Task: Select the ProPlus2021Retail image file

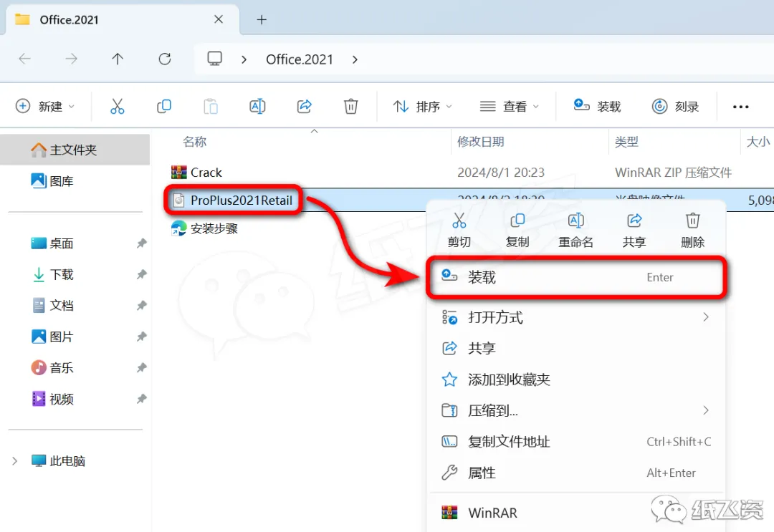Action: pos(232,200)
